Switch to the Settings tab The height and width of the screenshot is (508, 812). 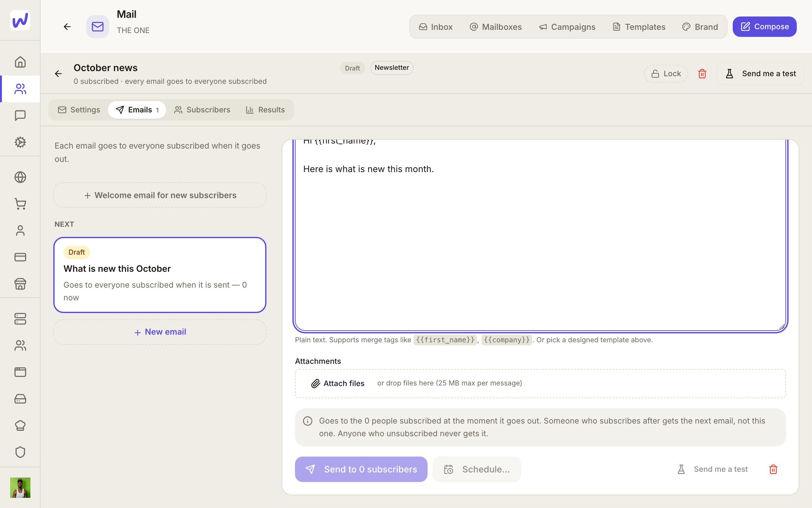pyautogui.click(x=79, y=110)
